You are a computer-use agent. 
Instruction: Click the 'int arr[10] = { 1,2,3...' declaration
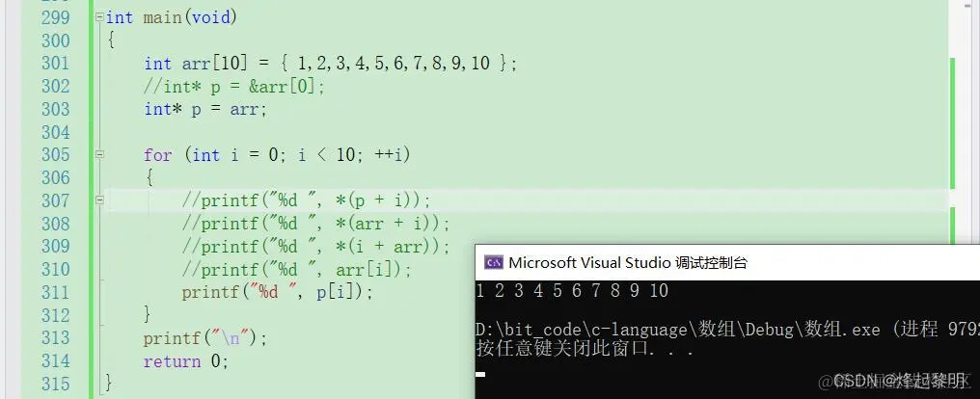point(331,63)
